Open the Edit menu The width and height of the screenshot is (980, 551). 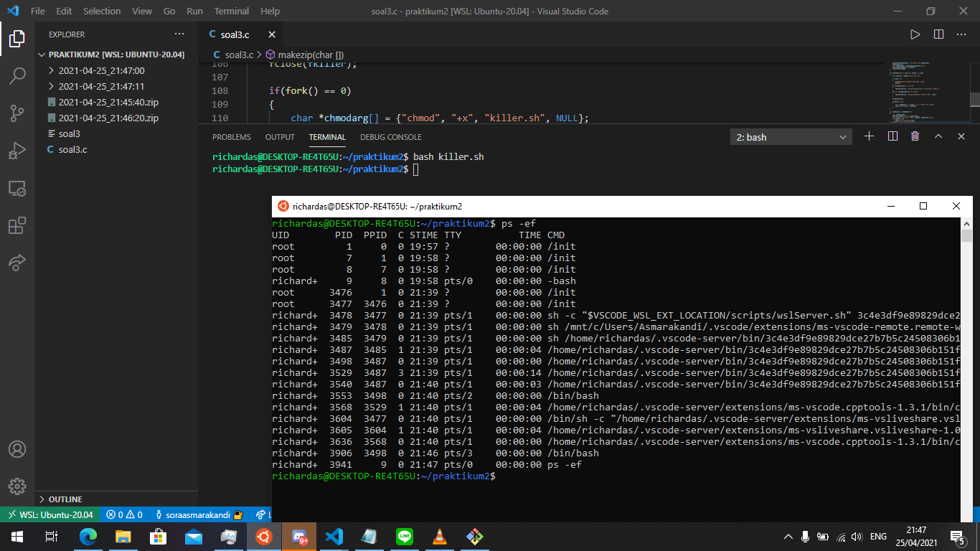64,11
